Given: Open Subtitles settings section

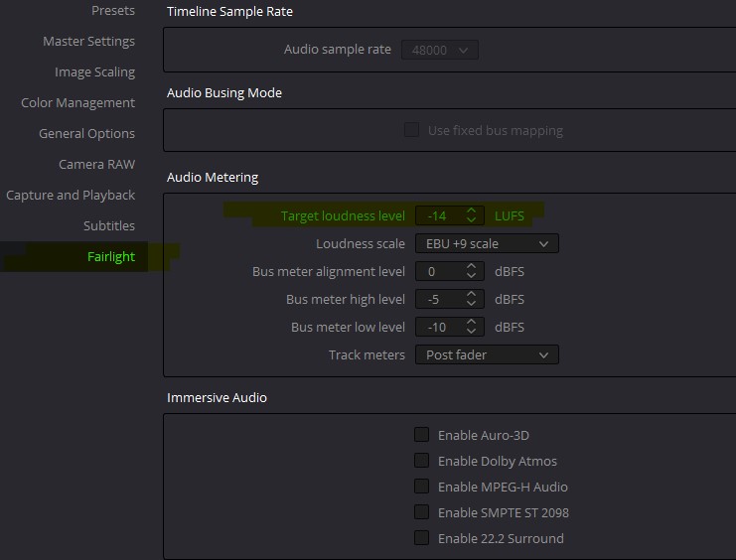Looking at the screenshot, I should [108, 226].
